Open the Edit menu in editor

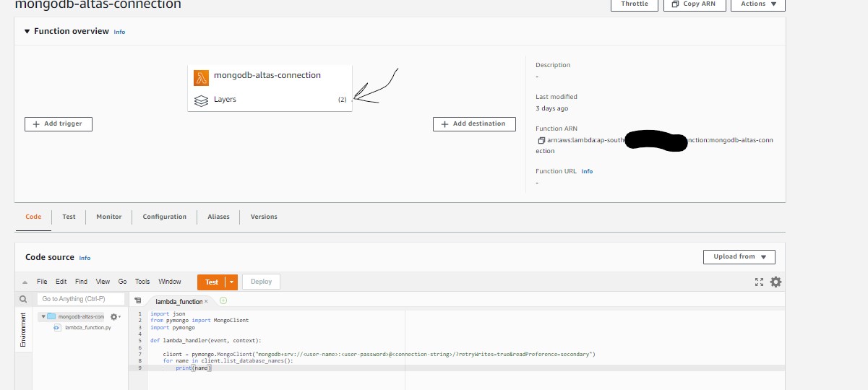(61, 282)
